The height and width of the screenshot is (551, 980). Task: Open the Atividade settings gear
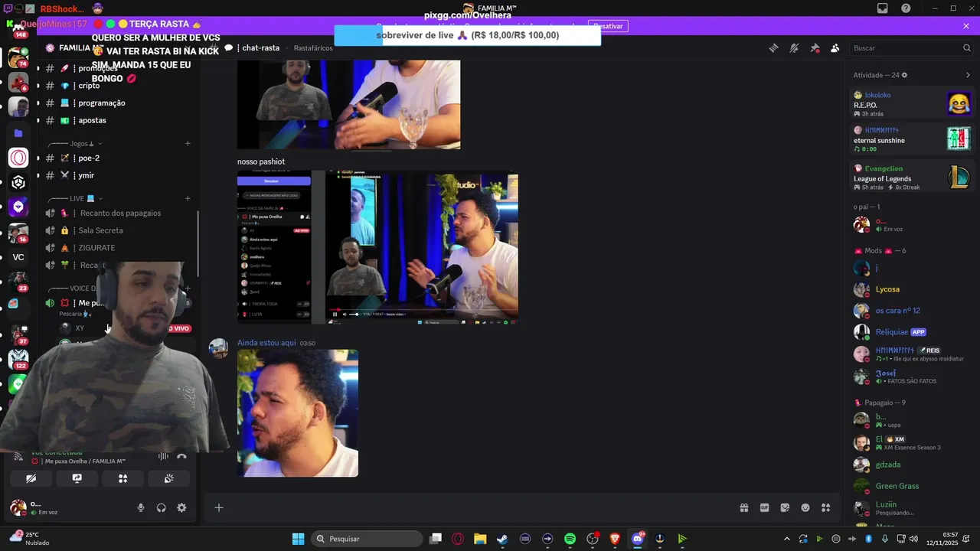[x=904, y=75]
